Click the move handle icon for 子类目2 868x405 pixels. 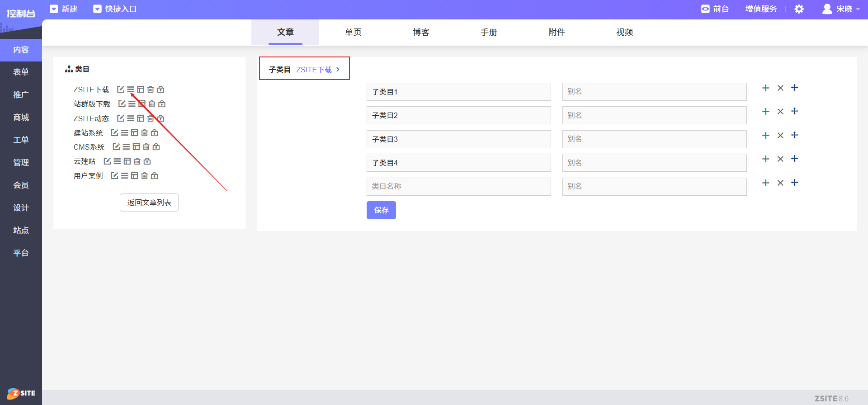795,111
